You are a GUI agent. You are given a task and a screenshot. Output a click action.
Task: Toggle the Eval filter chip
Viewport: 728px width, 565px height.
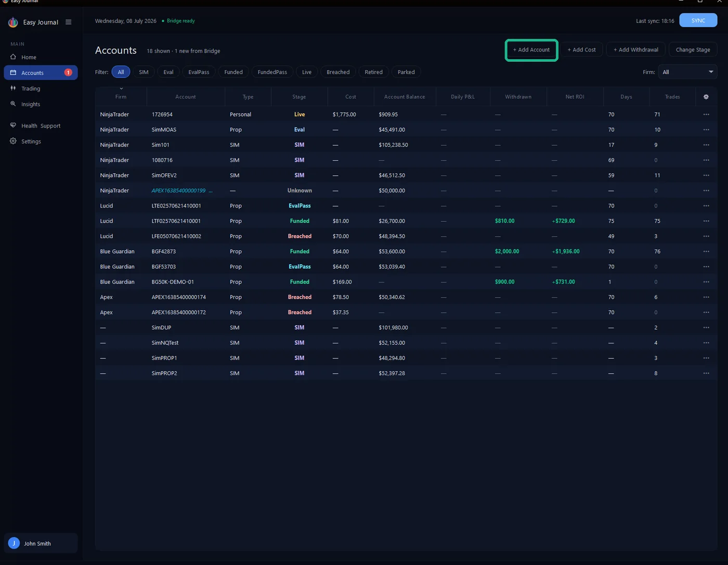(x=168, y=72)
